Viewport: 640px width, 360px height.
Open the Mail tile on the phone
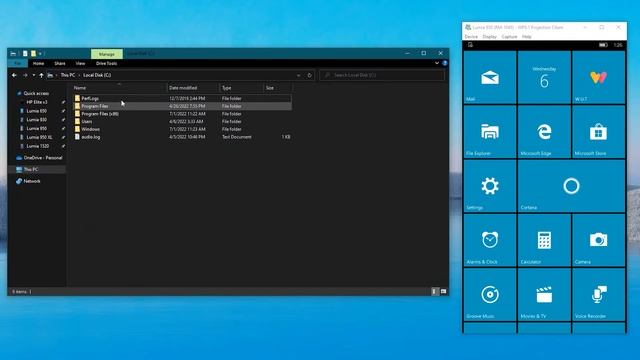490,78
